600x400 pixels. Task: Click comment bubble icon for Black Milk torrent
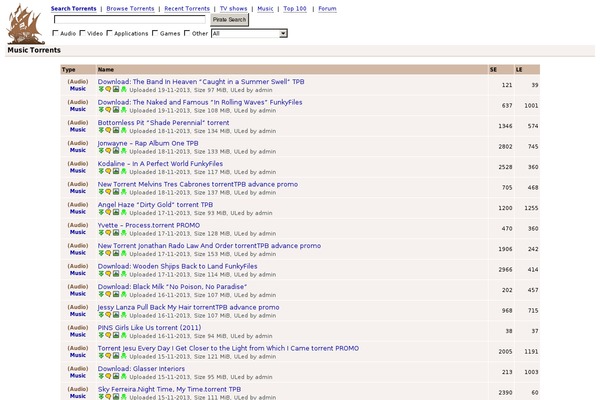(108, 294)
